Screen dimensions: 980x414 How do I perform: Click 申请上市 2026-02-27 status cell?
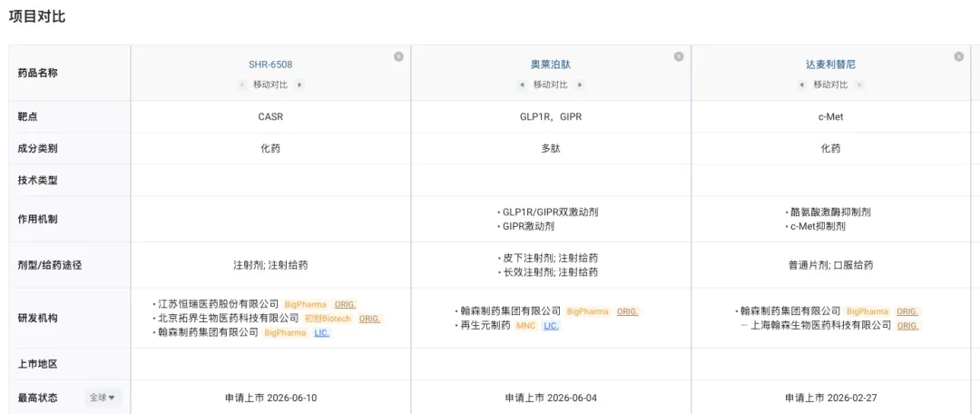click(x=830, y=397)
